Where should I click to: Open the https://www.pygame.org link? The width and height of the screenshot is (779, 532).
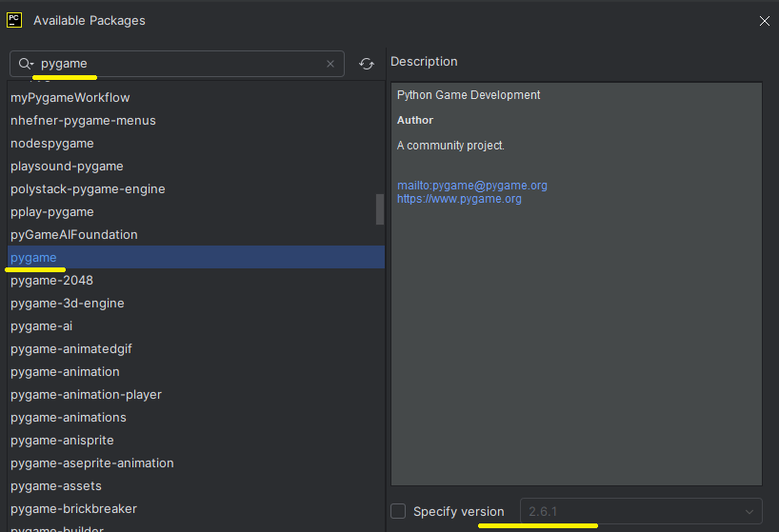click(459, 199)
